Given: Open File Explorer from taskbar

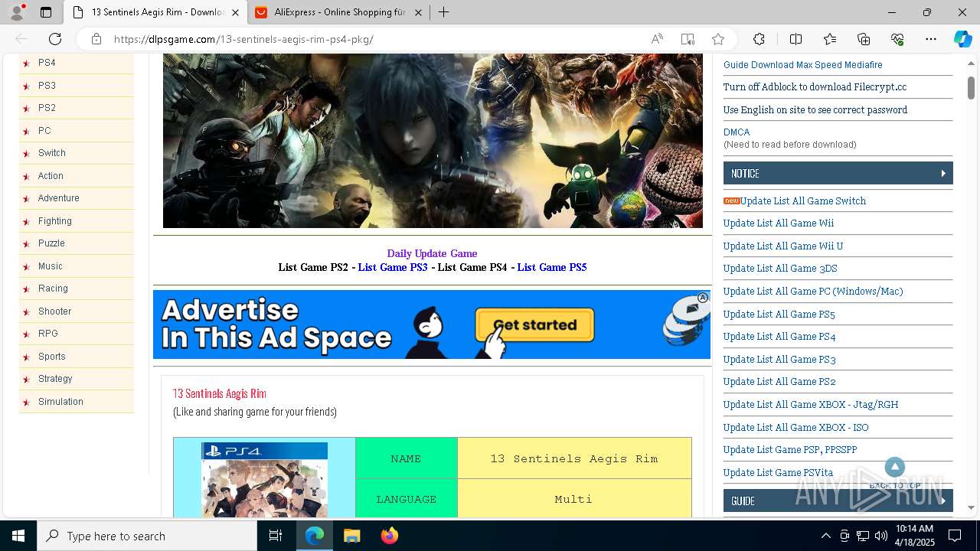Looking at the screenshot, I should tap(351, 536).
